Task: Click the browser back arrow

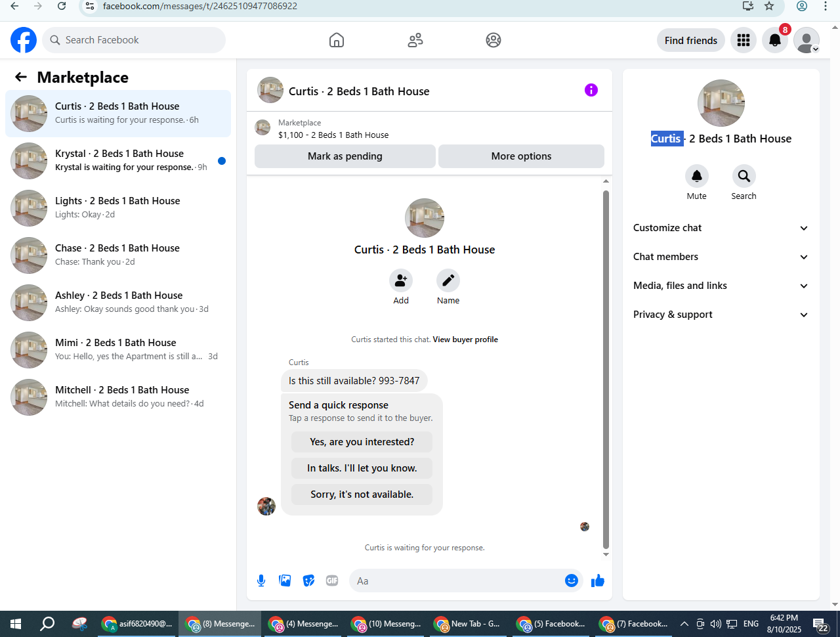Action: (x=14, y=6)
